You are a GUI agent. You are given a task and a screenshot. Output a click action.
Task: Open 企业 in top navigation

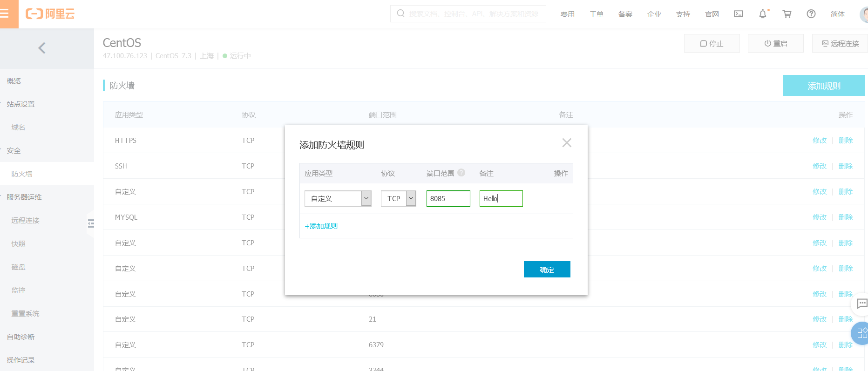click(x=654, y=14)
